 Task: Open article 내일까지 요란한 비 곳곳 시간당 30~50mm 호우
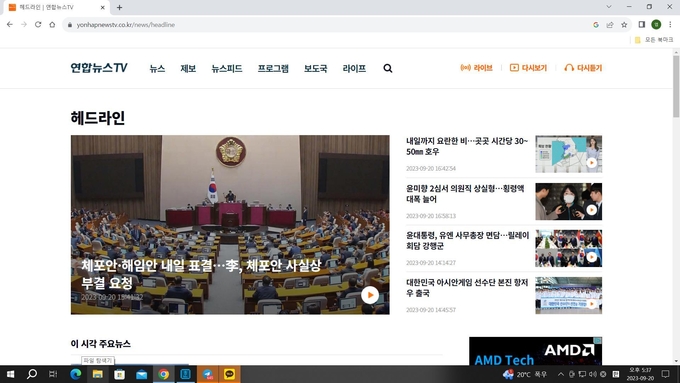467,147
